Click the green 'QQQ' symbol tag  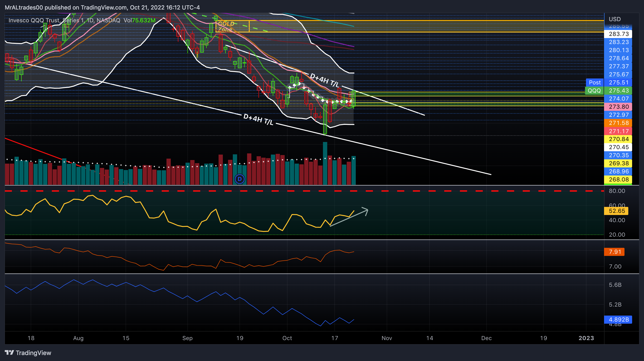[594, 91]
